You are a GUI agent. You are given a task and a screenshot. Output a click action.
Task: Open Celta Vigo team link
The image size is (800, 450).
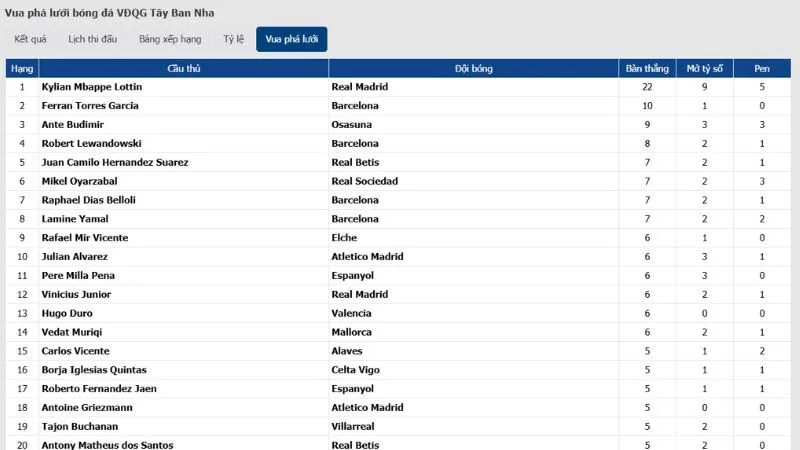(x=356, y=370)
